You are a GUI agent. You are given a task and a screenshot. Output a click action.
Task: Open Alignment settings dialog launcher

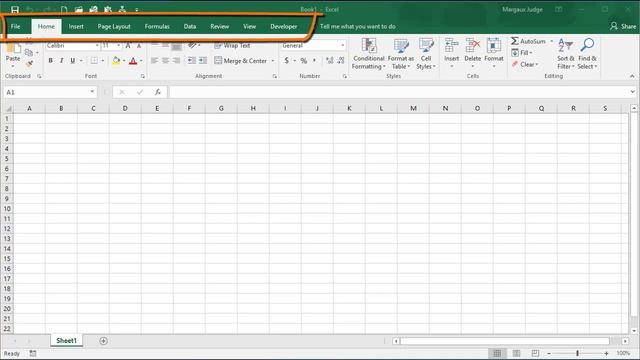[275, 76]
